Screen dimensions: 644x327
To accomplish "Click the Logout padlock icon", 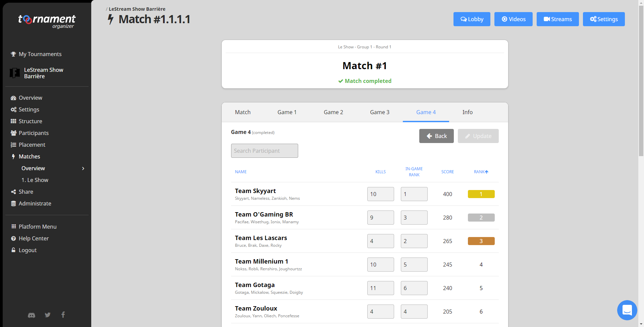I will click(x=13, y=250).
